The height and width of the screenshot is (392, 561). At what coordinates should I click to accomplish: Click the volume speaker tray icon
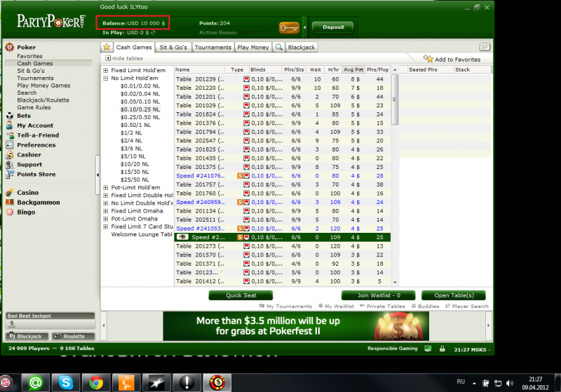tap(510, 384)
